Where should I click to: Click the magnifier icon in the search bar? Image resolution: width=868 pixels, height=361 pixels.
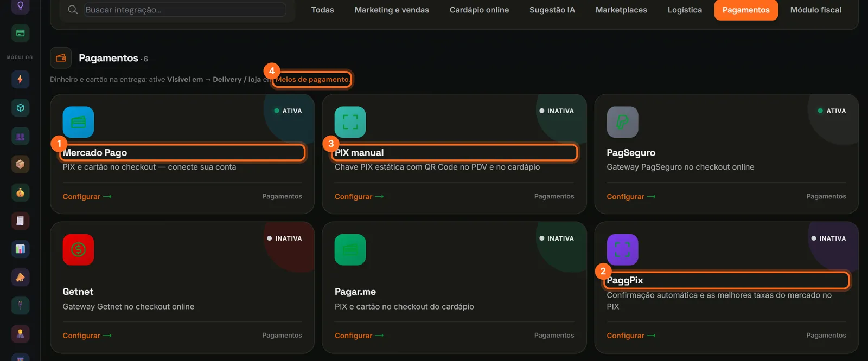73,10
